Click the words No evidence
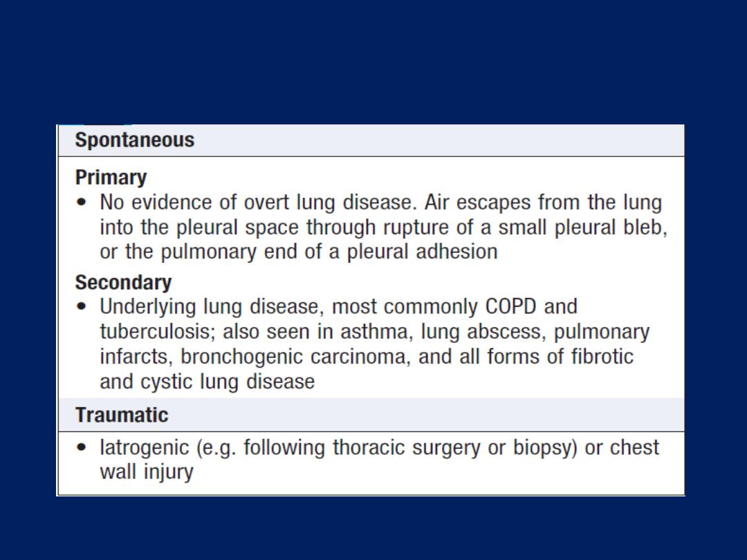Image resolution: width=747 pixels, height=560 pixels. coord(156,203)
